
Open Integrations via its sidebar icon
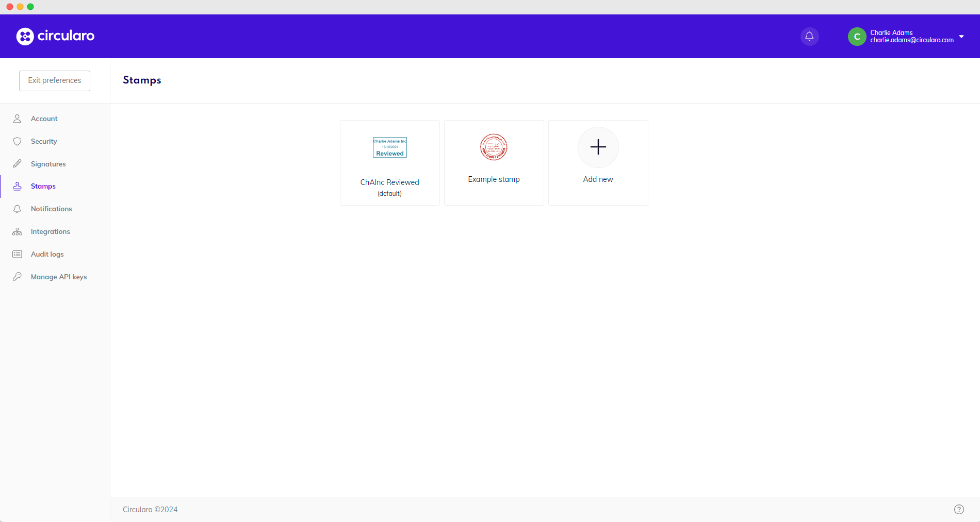point(18,232)
